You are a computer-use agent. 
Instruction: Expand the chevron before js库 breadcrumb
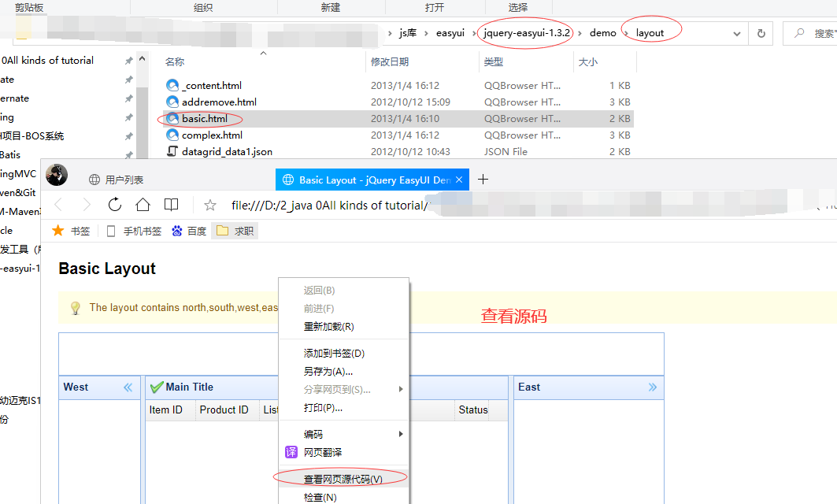pos(391,33)
